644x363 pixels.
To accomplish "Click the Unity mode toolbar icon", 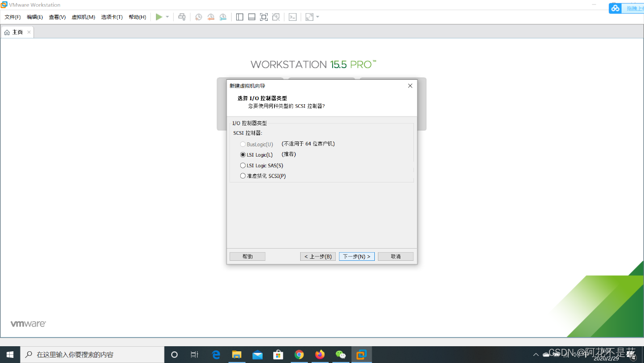I will point(276,17).
